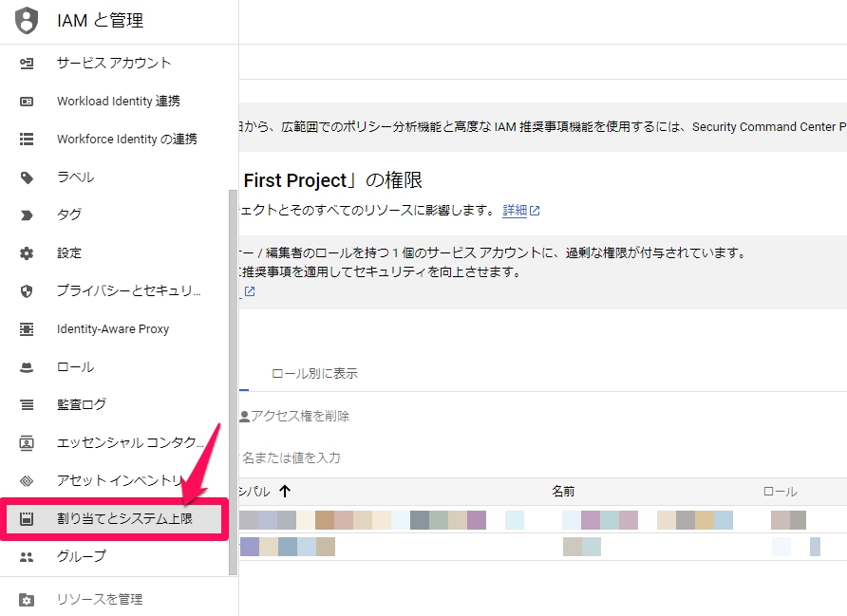Screen dimensions: 847x616
Task: Click the エッセンシャル コンタクト person icon
Action: (27, 443)
